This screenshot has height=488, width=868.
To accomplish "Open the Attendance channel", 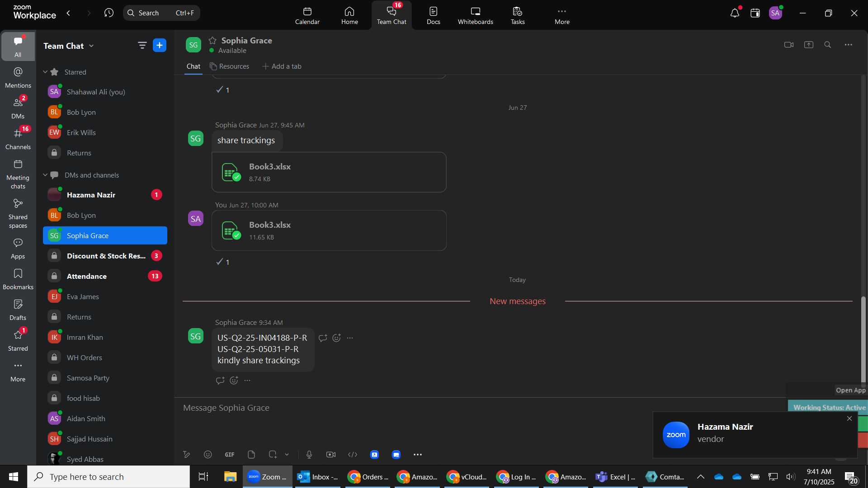I will 105,276.
